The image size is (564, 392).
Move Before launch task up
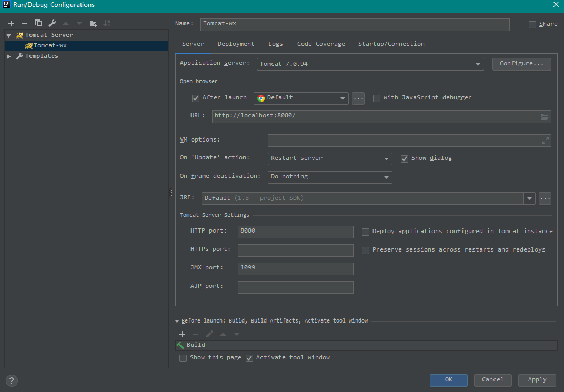pyautogui.click(x=223, y=334)
